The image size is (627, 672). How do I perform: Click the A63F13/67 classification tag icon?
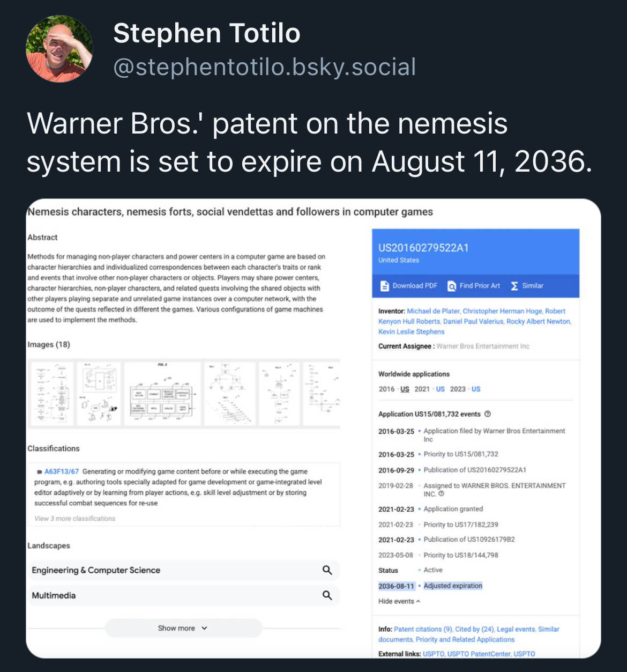click(39, 472)
